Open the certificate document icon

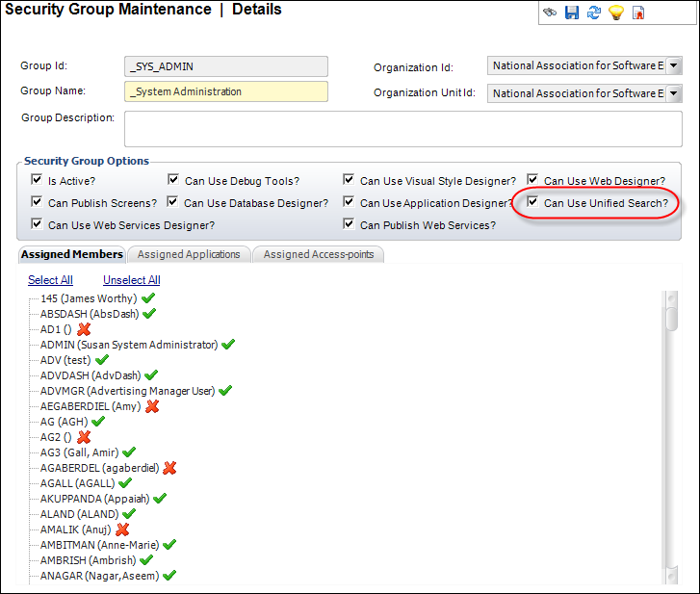click(x=638, y=13)
